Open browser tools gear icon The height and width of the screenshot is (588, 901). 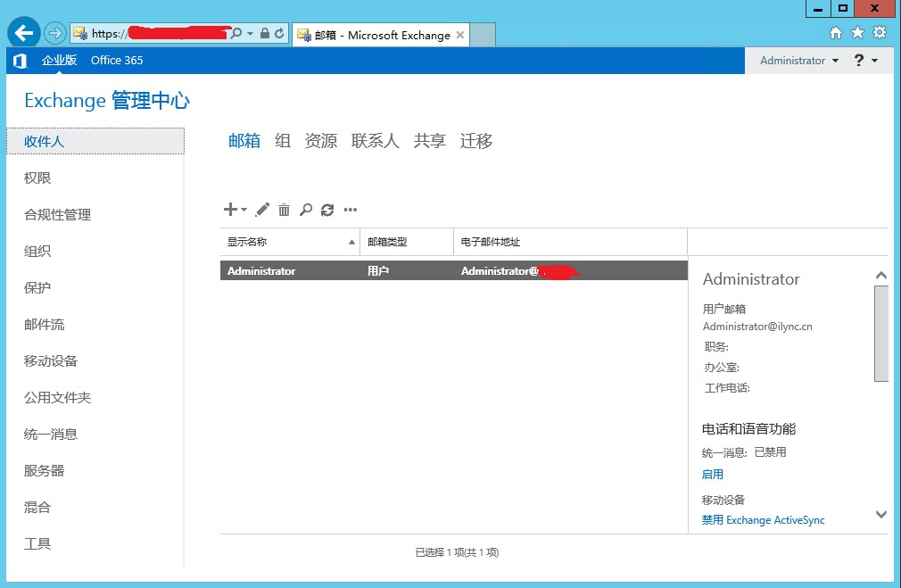[x=880, y=32]
